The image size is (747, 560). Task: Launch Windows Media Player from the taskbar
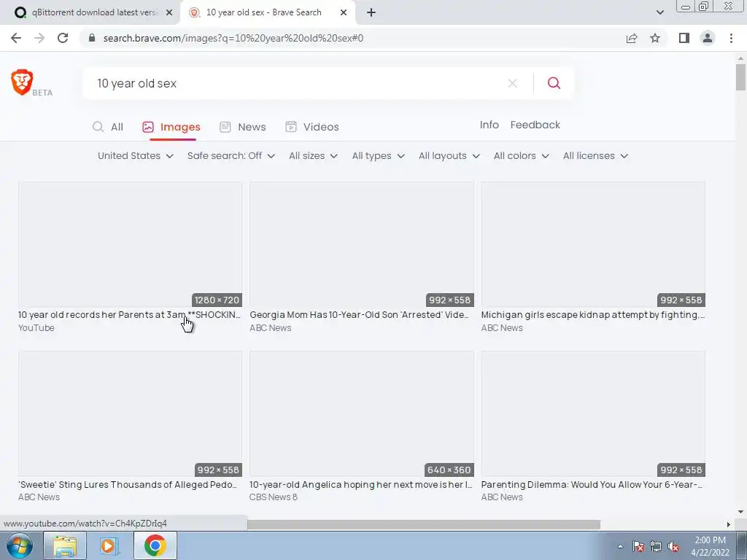[109, 545]
